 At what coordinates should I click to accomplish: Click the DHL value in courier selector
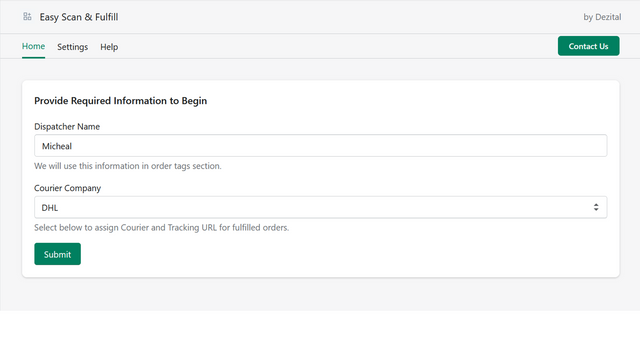[50, 208]
